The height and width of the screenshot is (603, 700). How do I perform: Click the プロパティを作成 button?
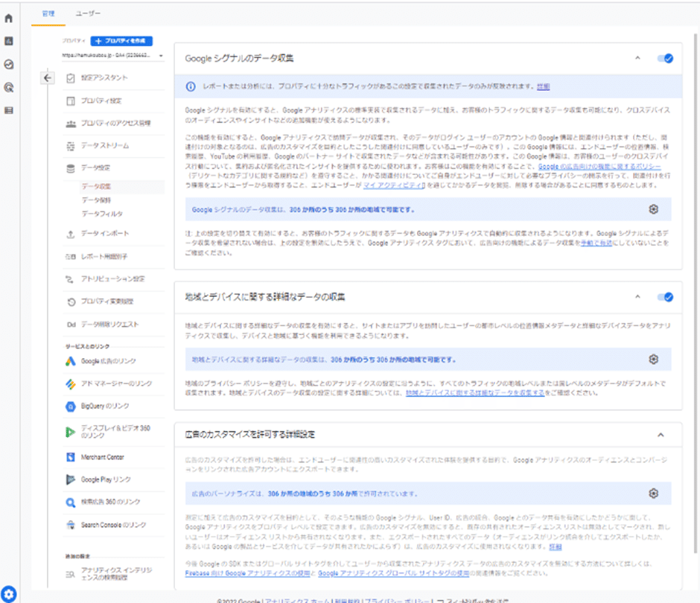coord(121,41)
